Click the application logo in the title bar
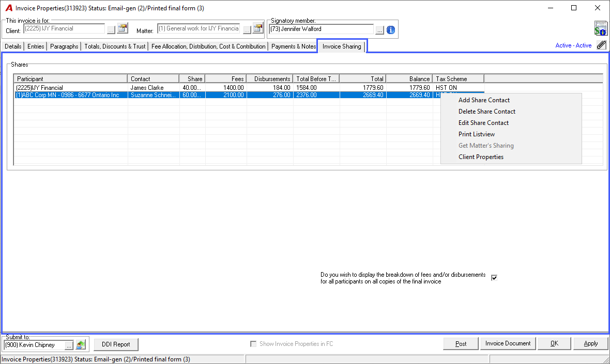The width and height of the screenshot is (610, 364). coord(9,8)
